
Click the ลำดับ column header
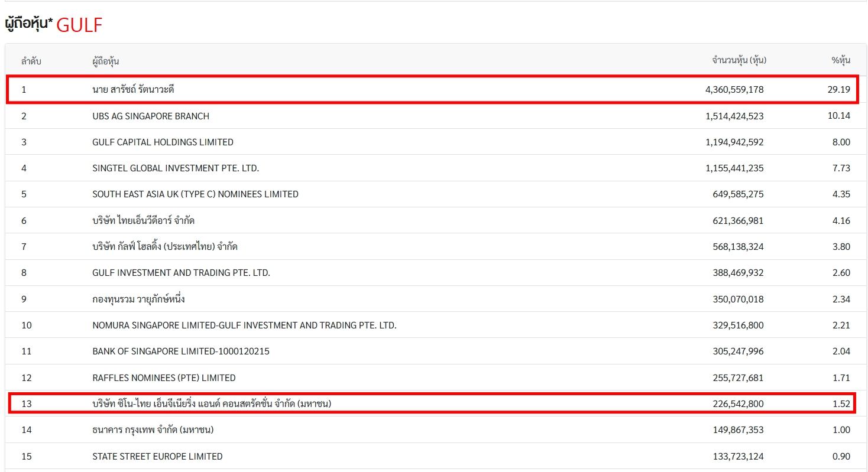pyautogui.click(x=31, y=61)
